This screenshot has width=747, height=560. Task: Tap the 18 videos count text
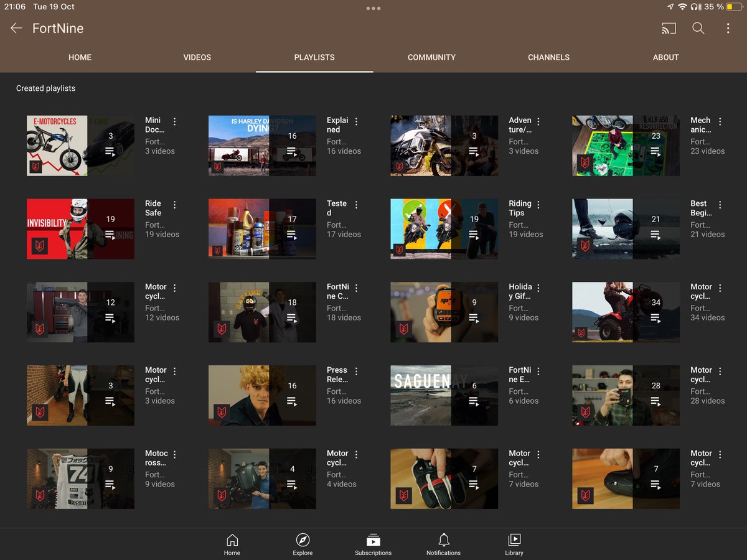click(x=344, y=318)
